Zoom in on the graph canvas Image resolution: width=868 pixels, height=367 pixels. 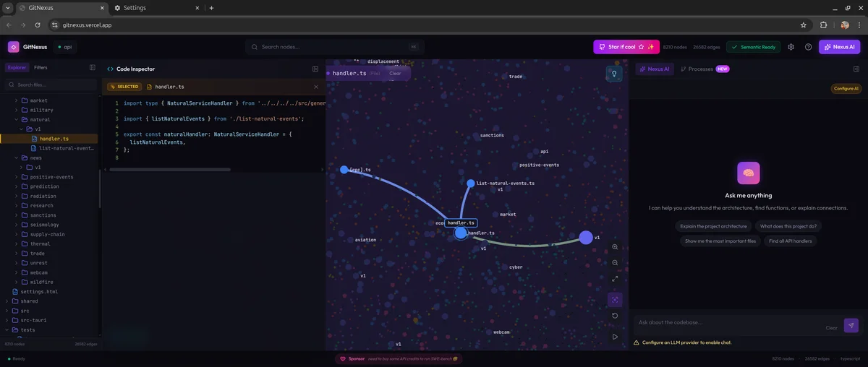tap(615, 247)
